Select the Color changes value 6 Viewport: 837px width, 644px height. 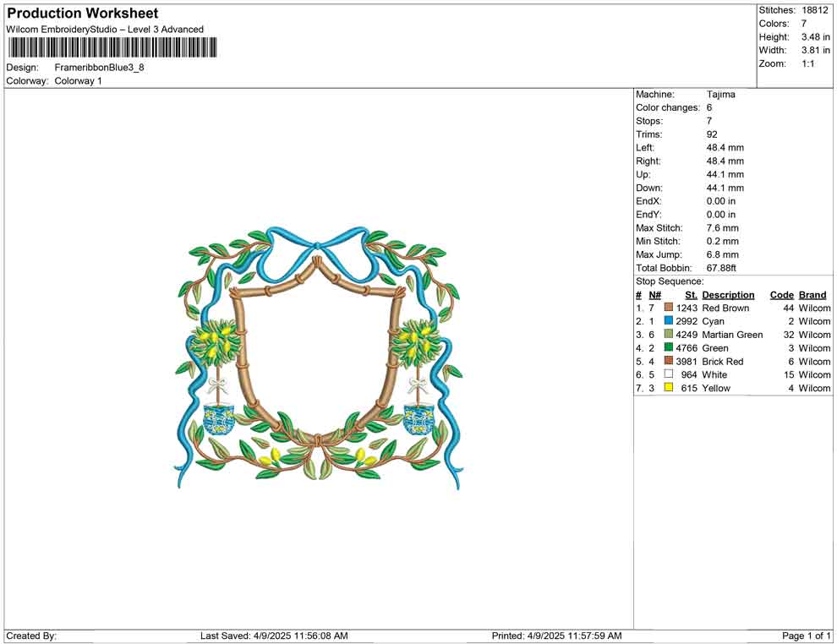click(x=709, y=108)
